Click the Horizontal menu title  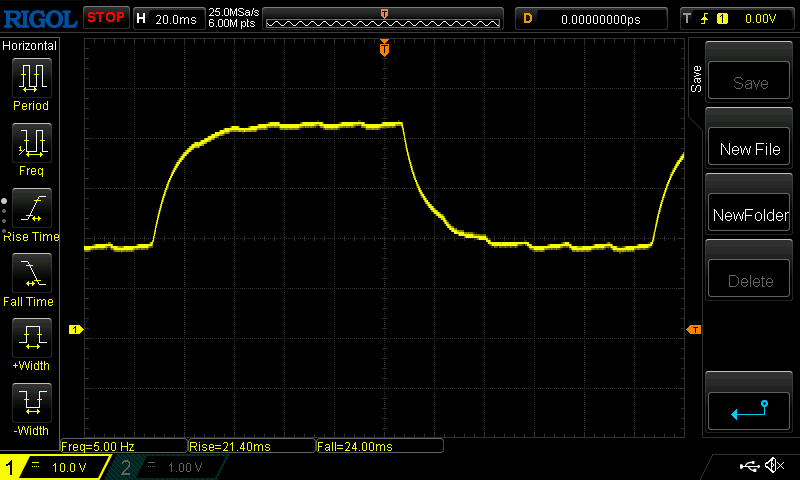coord(30,46)
